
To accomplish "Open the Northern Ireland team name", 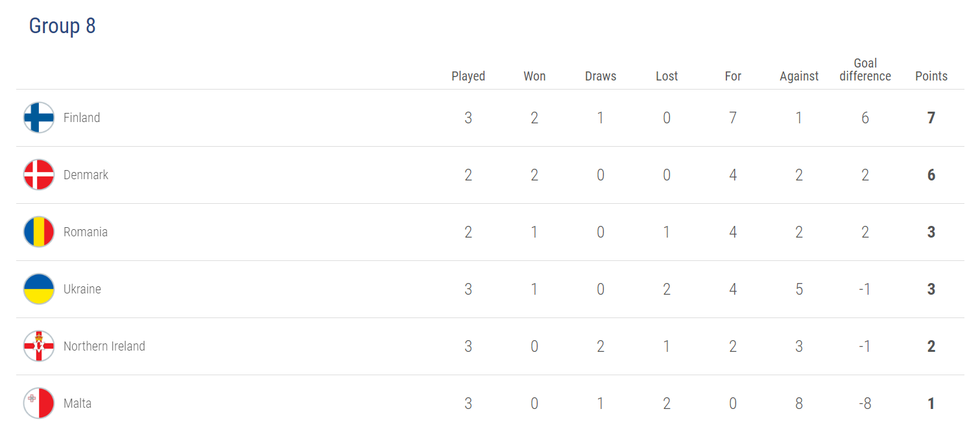I will point(104,346).
